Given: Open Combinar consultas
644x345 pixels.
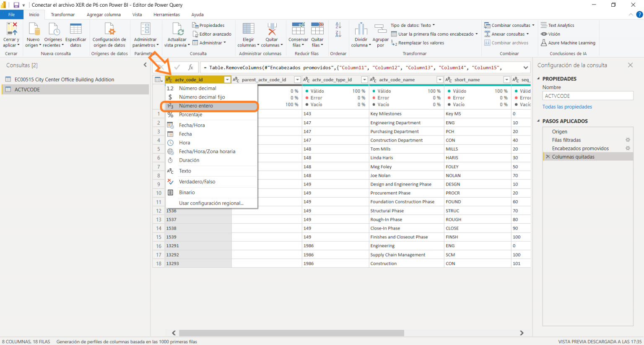Looking at the screenshot, I should (508, 25).
